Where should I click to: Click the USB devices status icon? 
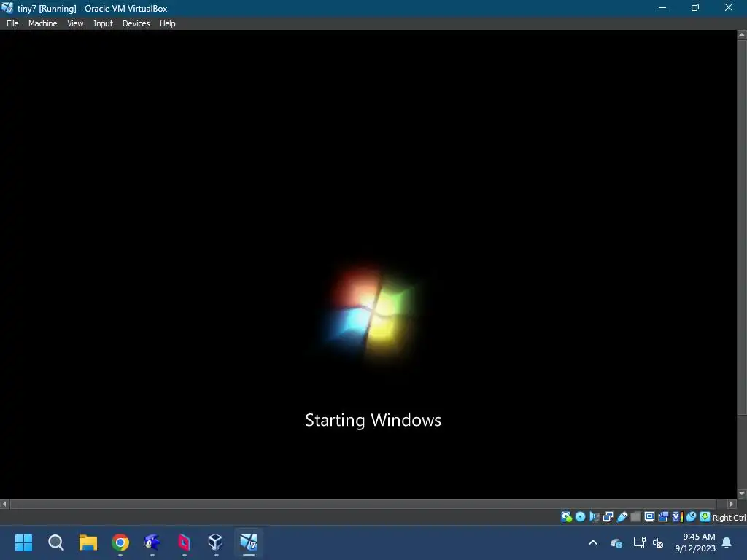pos(622,517)
